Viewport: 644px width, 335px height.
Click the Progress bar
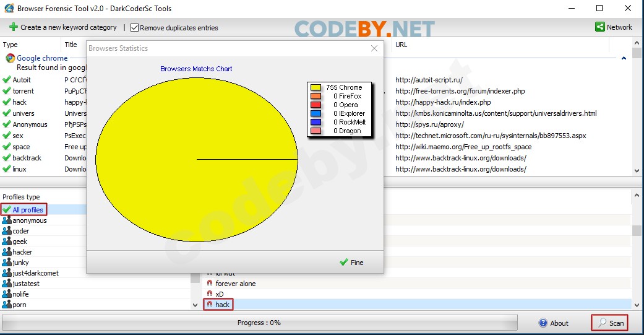259,323
